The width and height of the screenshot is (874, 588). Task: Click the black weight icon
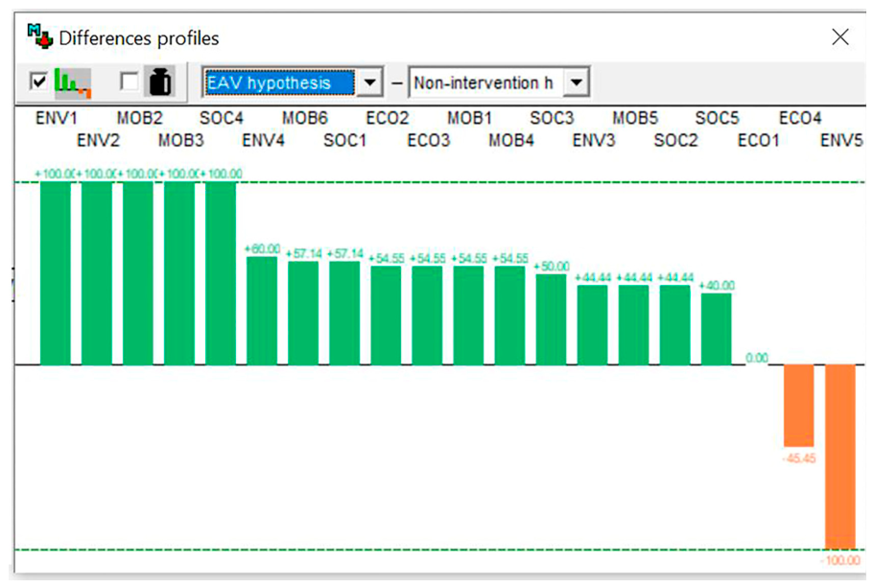pos(160,82)
